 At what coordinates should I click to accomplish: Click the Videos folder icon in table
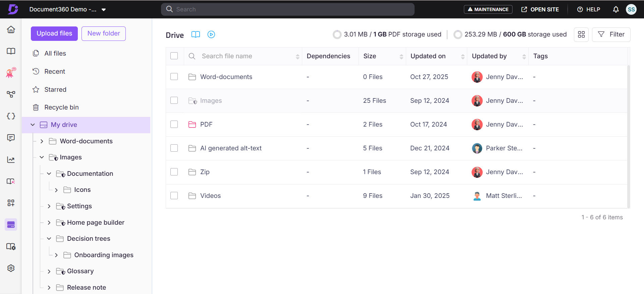point(192,196)
